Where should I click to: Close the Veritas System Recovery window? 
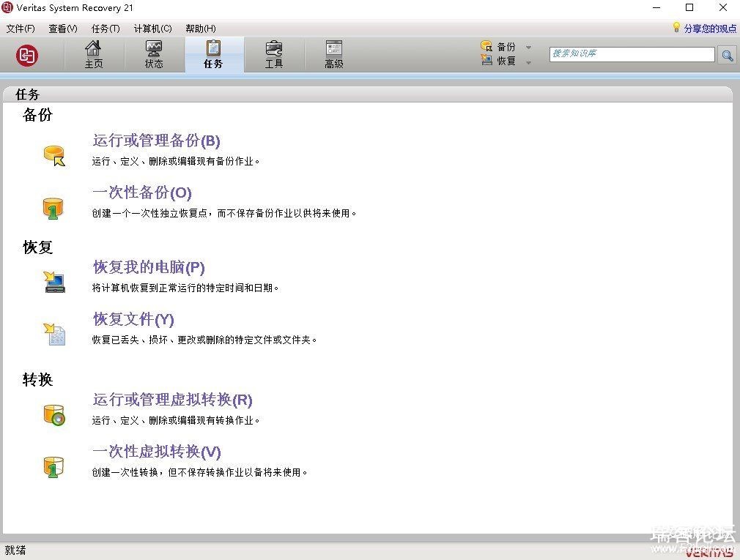click(723, 7)
